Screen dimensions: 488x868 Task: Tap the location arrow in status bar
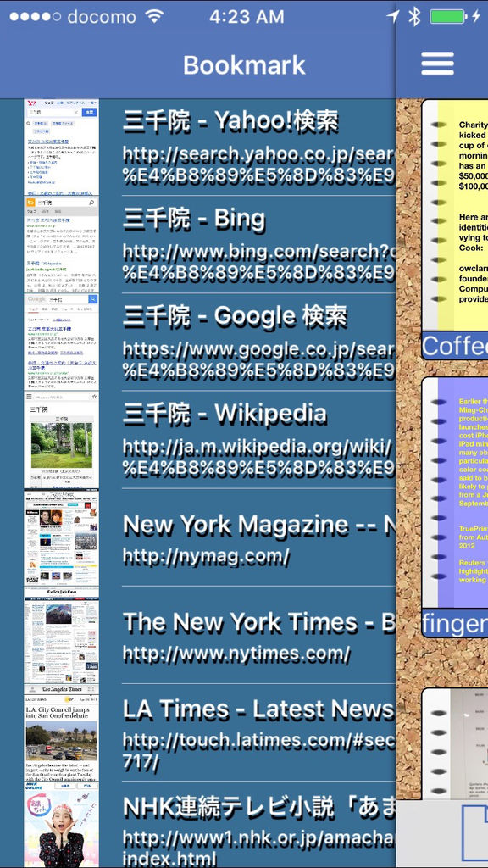[393, 17]
